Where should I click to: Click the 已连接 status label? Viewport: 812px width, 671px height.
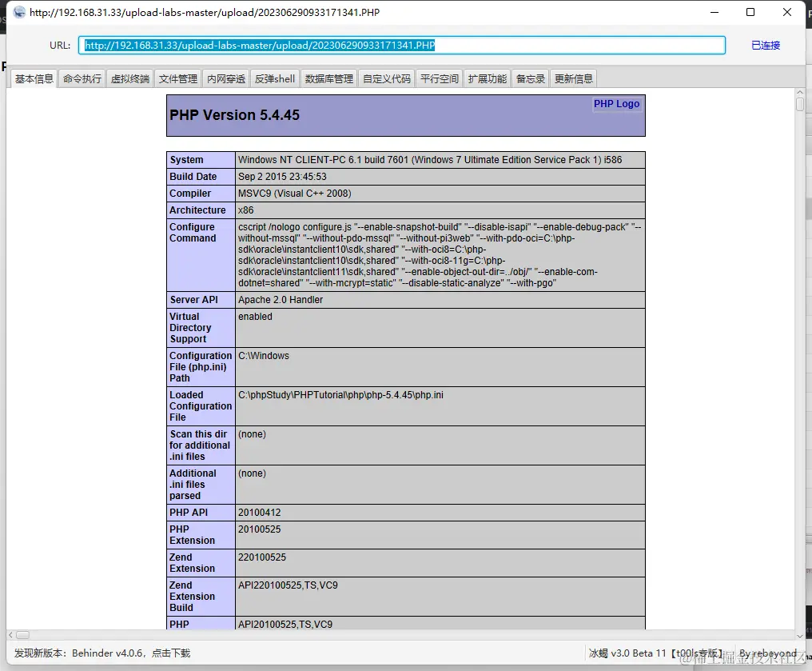point(766,45)
